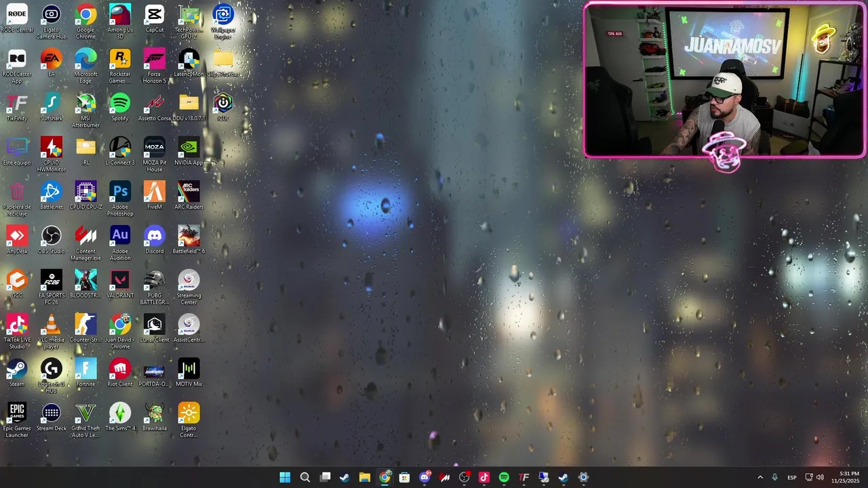
Task: Select the Rockstar Games desktop icon
Action: click(x=120, y=66)
